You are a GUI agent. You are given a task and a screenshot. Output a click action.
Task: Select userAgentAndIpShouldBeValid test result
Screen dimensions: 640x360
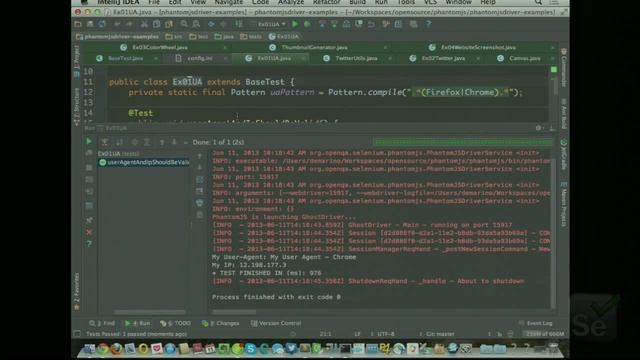(145, 162)
